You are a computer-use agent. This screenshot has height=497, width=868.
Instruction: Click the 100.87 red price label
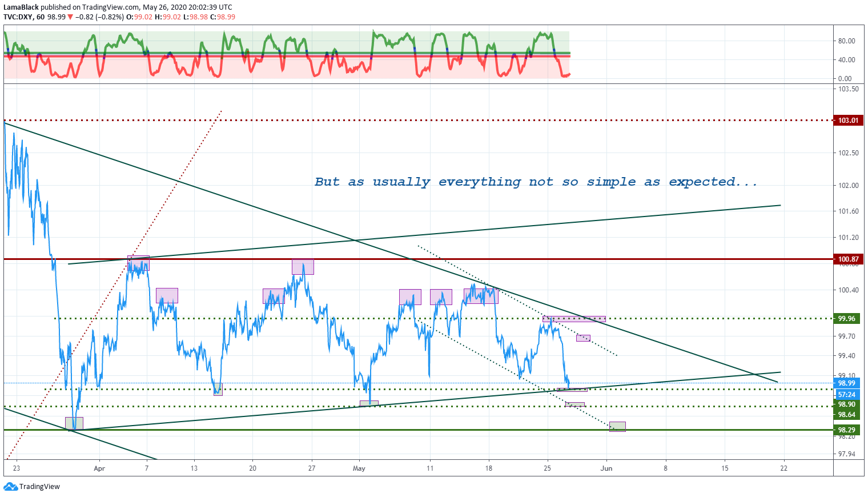[848, 259]
